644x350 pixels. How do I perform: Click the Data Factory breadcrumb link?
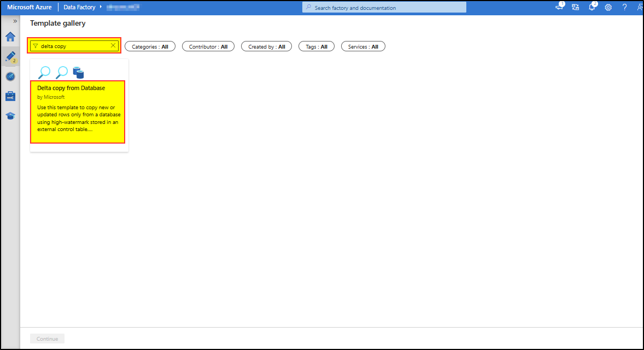point(79,7)
